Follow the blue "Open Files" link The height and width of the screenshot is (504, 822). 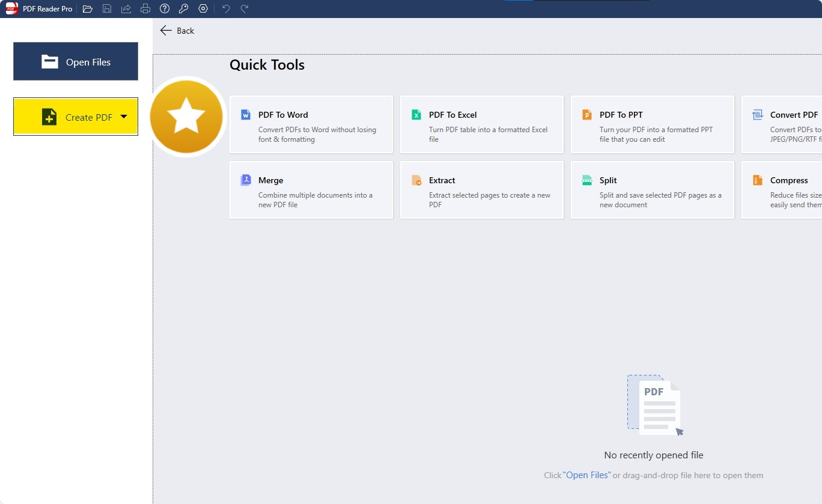[x=587, y=475]
